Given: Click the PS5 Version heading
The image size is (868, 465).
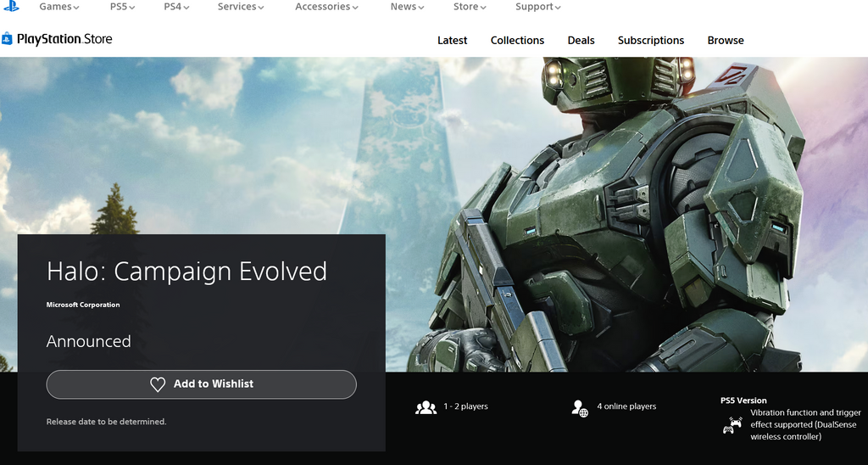Looking at the screenshot, I should [743, 401].
